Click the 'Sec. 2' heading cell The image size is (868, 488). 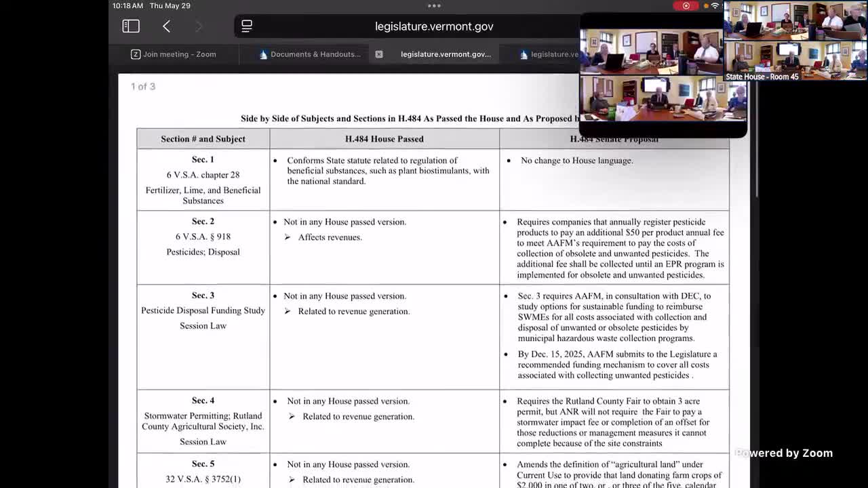(x=203, y=221)
